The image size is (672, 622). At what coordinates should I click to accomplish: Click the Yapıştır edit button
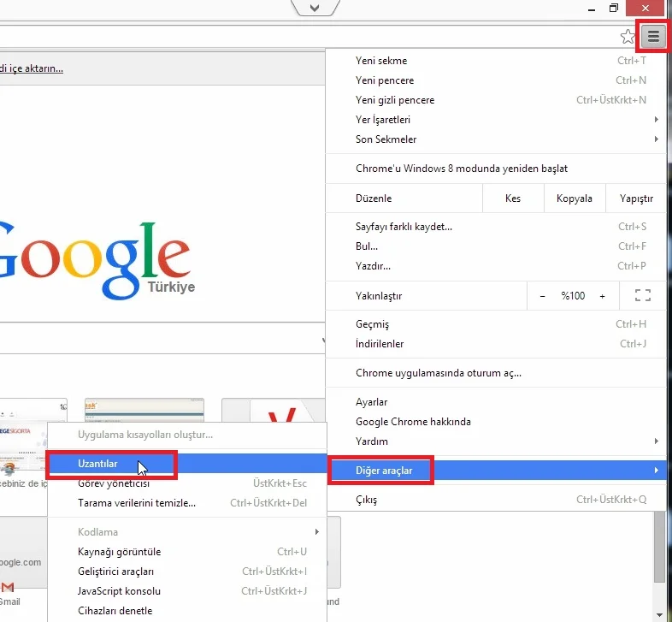(x=635, y=198)
